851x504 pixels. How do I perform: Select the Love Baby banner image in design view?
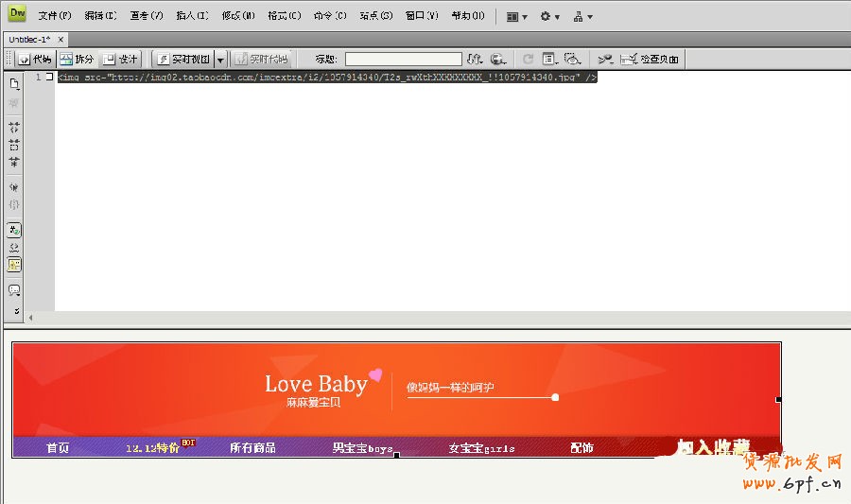pyautogui.click(x=396, y=400)
